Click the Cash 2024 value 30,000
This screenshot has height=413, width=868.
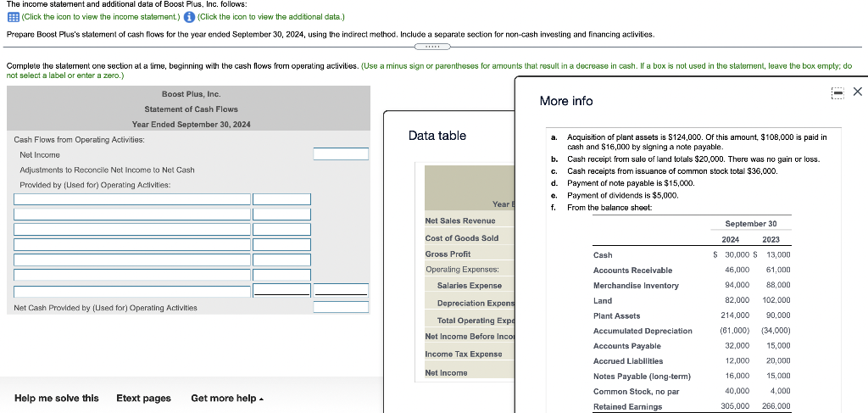coord(737,254)
